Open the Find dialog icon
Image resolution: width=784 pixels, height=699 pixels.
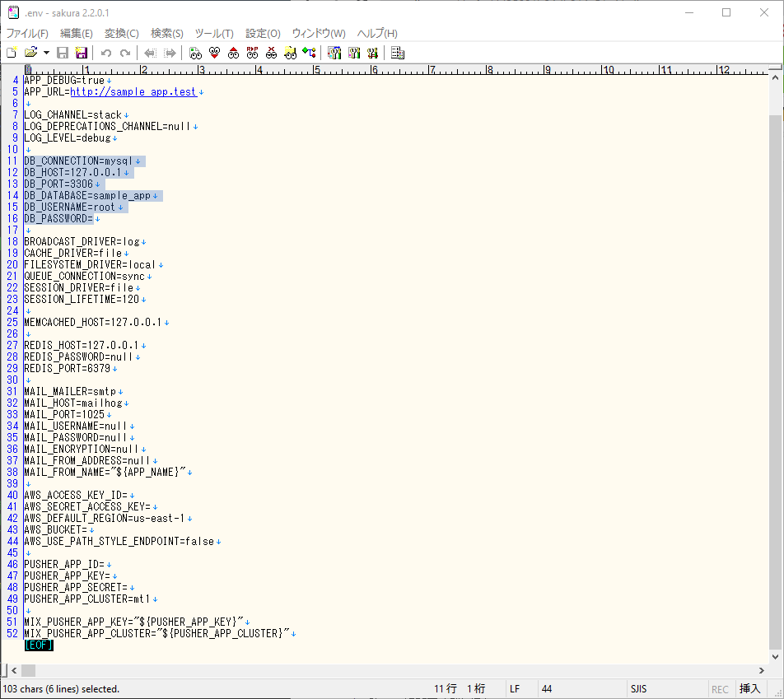[x=195, y=53]
